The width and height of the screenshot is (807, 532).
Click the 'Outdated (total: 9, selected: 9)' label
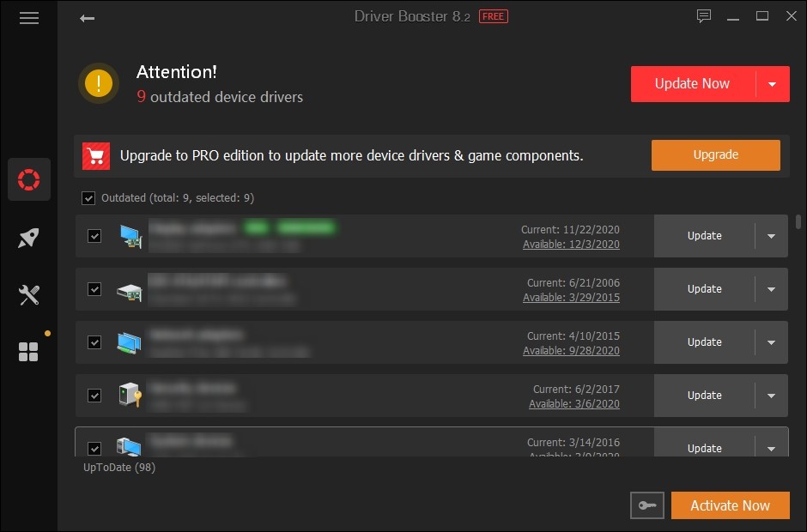tap(178, 198)
